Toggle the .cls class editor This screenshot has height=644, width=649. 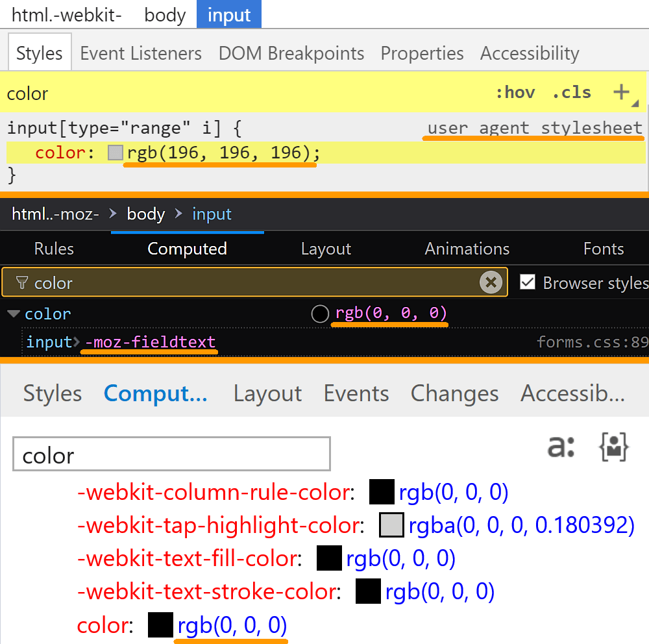(571, 93)
